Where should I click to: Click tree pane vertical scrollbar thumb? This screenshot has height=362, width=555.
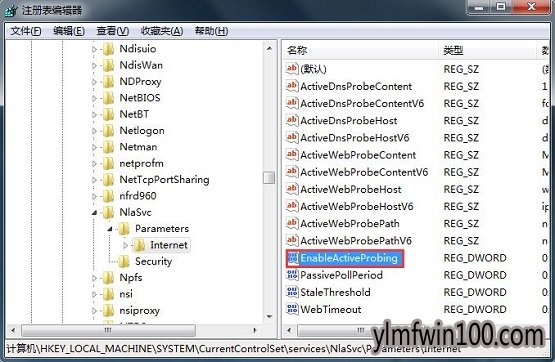(269, 178)
